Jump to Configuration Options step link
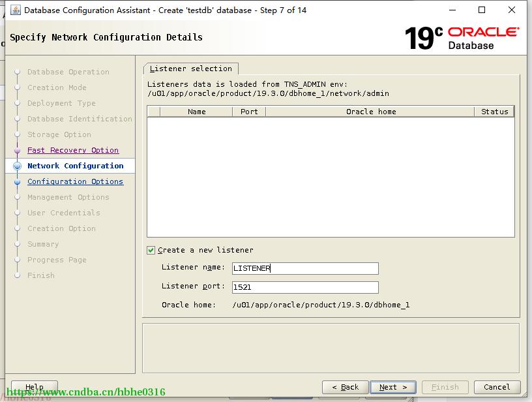Viewport: 532px width, 402px height. coord(76,181)
